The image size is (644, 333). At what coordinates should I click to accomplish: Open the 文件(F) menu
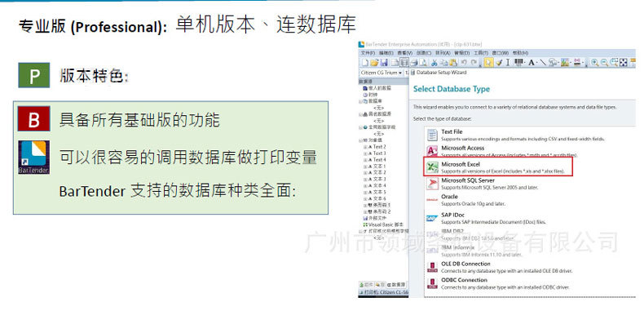368,53
